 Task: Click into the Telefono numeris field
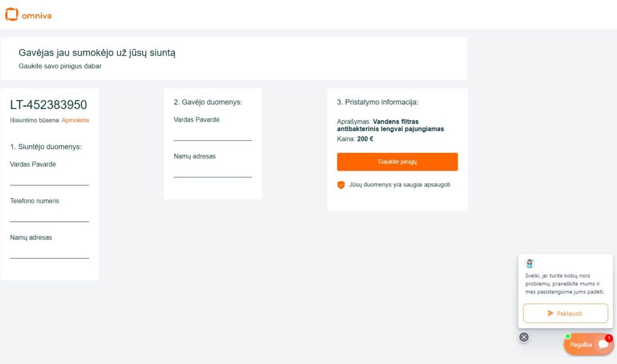(x=50, y=216)
